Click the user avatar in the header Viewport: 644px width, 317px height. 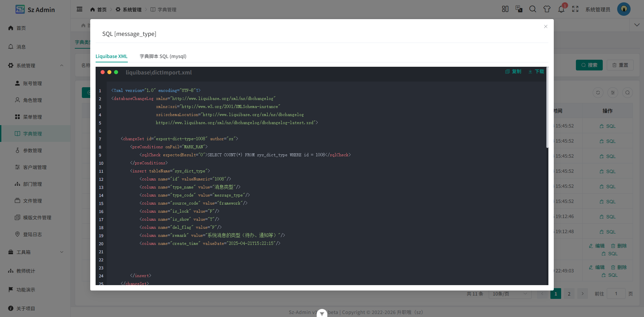624,9
